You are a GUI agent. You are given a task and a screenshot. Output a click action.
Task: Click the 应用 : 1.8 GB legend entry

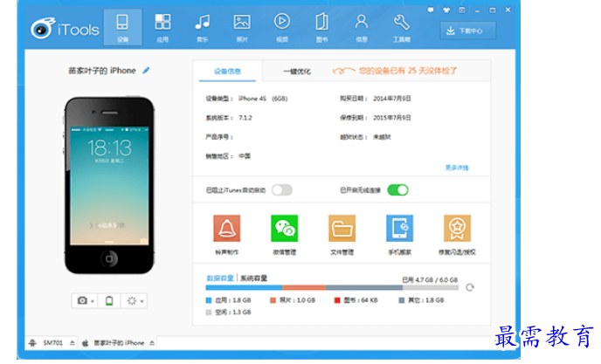coord(229,300)
